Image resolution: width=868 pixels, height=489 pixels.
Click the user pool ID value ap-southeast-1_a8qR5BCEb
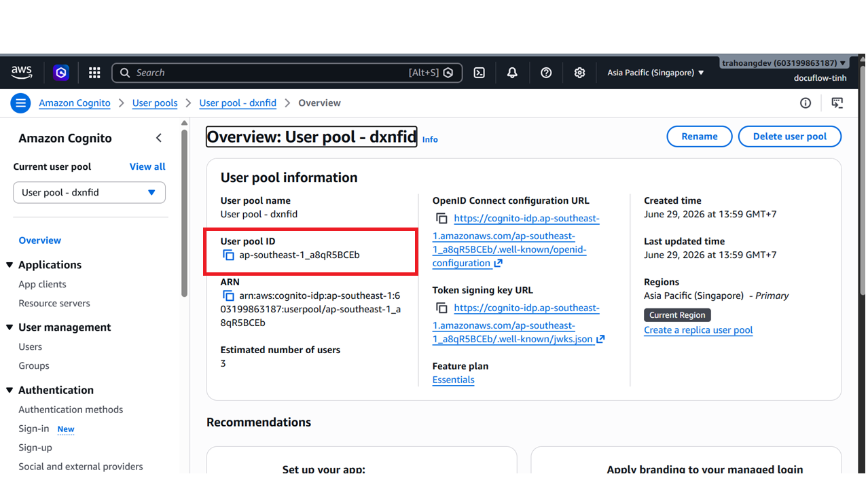click(300, 255)
